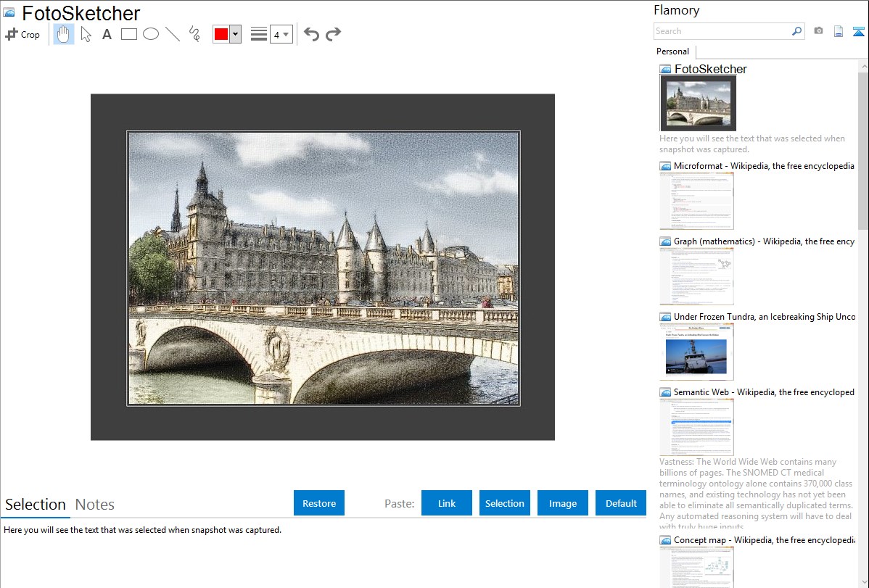Viewport: 869px width, 588px height.
Task: Click the camera snapshot icon
Action: pyautogui.click(x=818, y=31)
